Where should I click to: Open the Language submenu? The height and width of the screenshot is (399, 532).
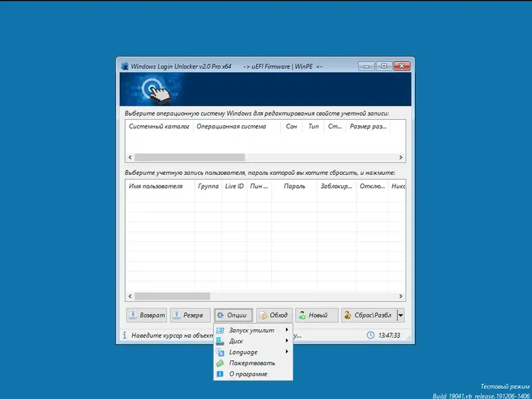click(253, 352)
